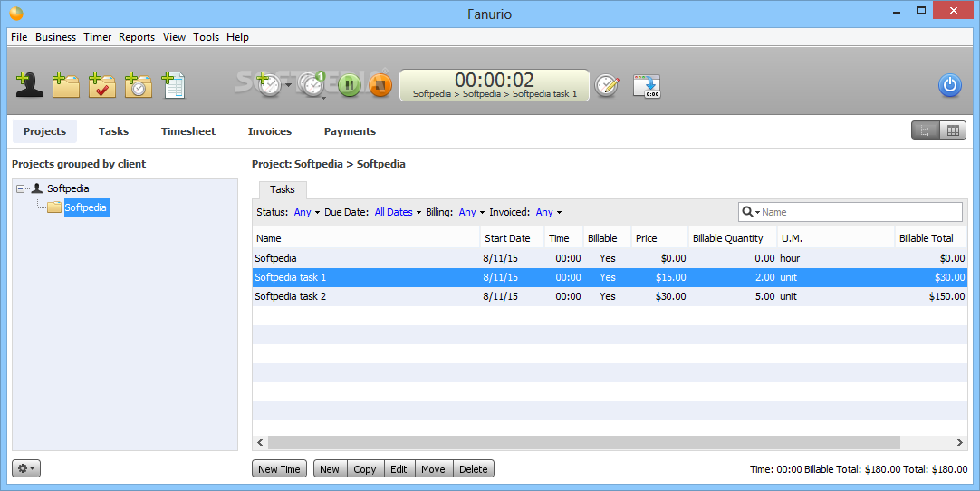
Task: Click the timer display showing 00:00:02
Action: click(x=495, y=85)
